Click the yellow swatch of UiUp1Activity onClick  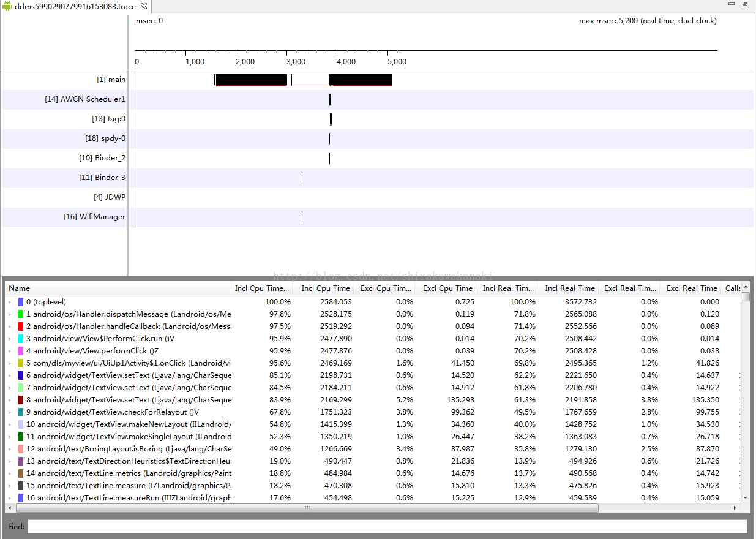click(x=21, y=363)
